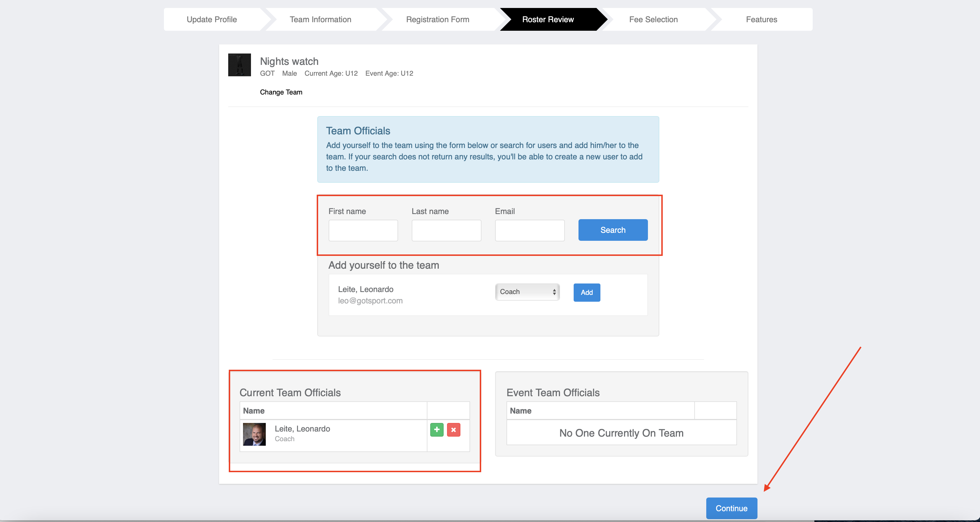This screenshot has width=980, height=522.
Task: Click Event Age: U12 text
Action: (x=389, y=73)
